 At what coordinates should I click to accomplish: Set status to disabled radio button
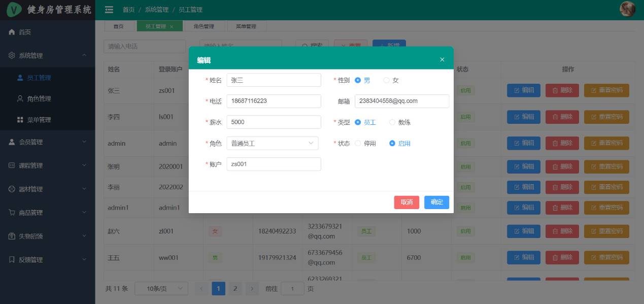click(x=358, y=144)
